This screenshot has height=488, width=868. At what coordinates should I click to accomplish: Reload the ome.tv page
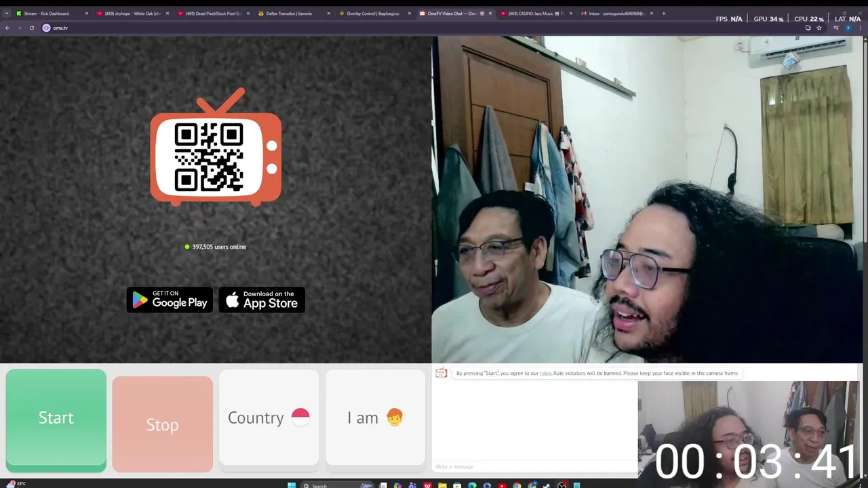31,28
